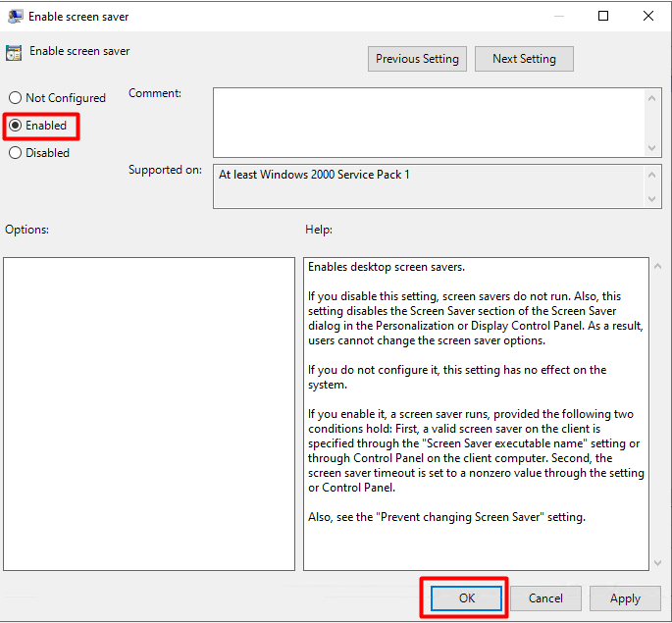This screenshot has height=623, width=672.
Task: Go to Next Setting
Action: click(524, 59)
